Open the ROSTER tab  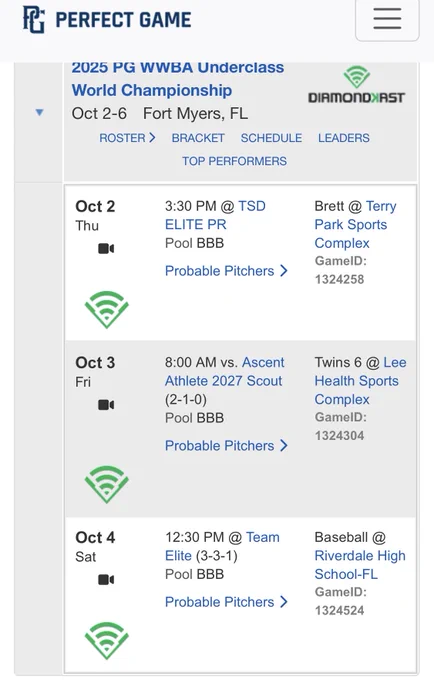click(x=127, y=138)
